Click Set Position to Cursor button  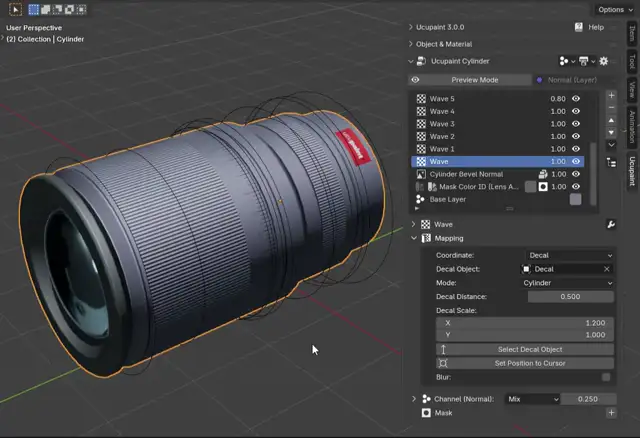(x=524, y=363)
